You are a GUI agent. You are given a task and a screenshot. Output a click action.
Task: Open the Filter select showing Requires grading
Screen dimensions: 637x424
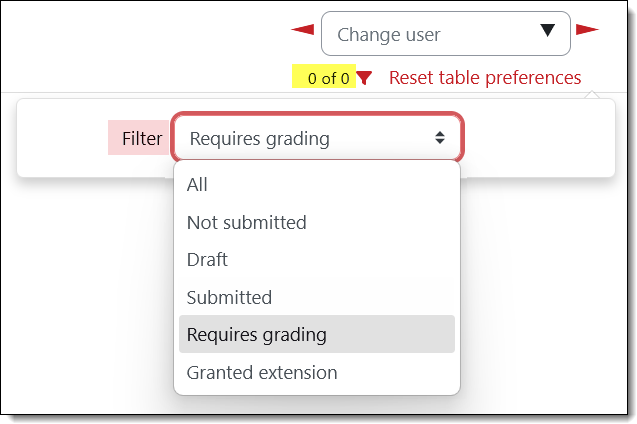pos(317,138)
